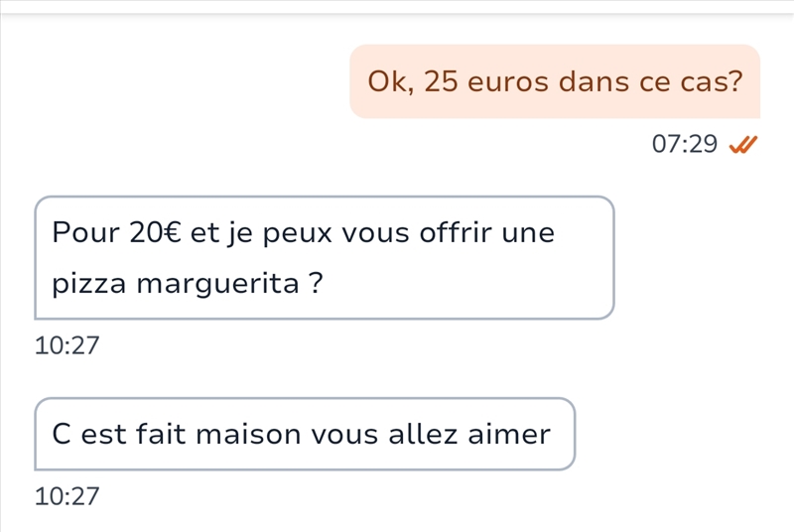Click the timestamp below the pizza message
794x532 pixels.
point(66,345)
